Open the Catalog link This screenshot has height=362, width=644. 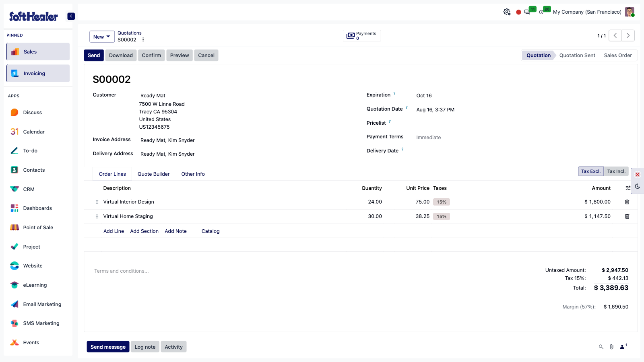211,231
